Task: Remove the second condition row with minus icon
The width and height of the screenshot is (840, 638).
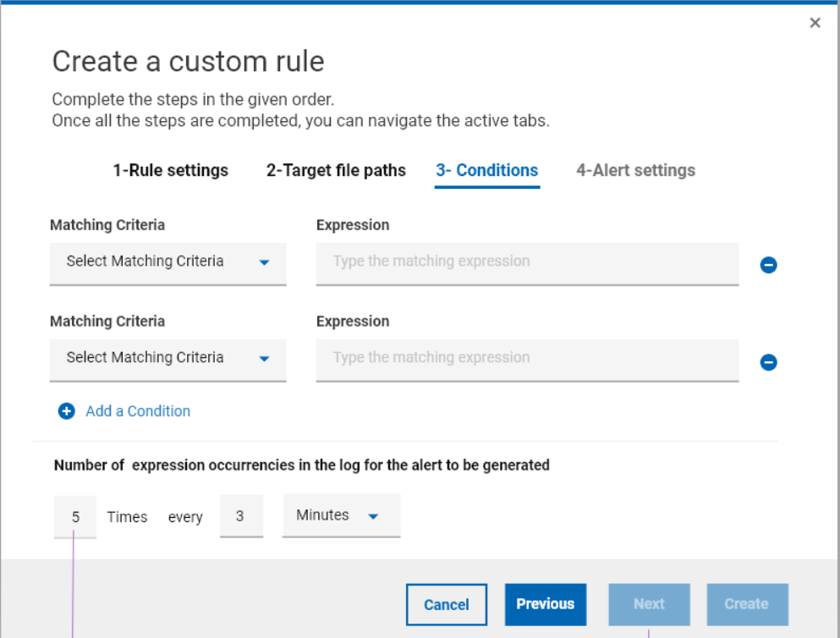Action: pyautogui.click(x=768, y=362)
